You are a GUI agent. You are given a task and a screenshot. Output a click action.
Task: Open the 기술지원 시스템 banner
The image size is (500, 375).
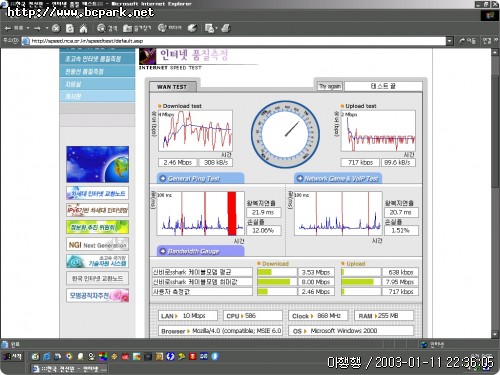click(x=98, y=261)
